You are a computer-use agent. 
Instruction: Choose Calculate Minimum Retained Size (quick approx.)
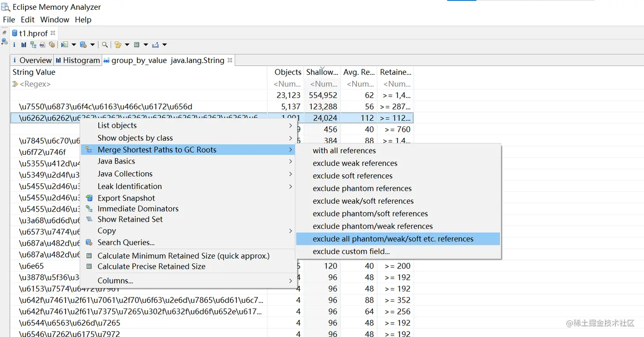[184, 256]
